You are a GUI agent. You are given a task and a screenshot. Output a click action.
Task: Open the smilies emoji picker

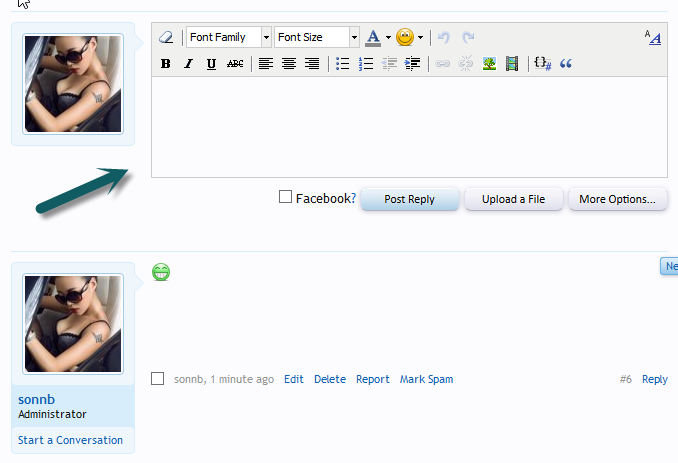click(x=405, y=37)
